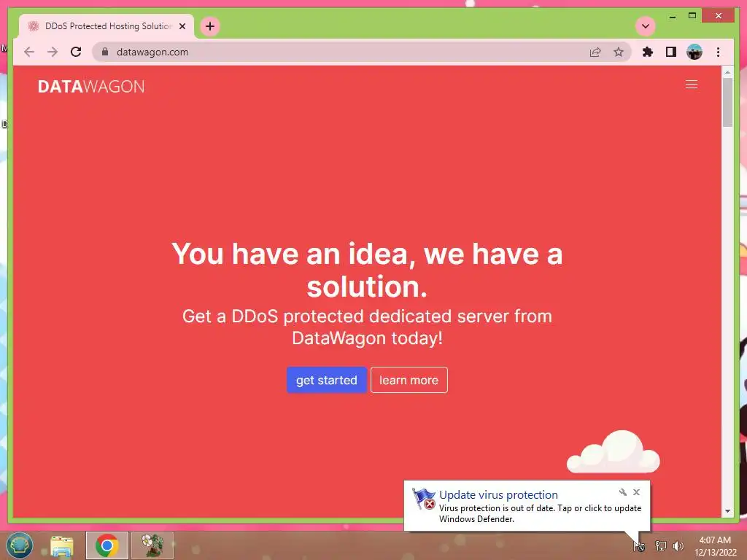This screenshot has width=747, height=560.
Task: Open the Chrome side panel
Action: tap(671, 52)
